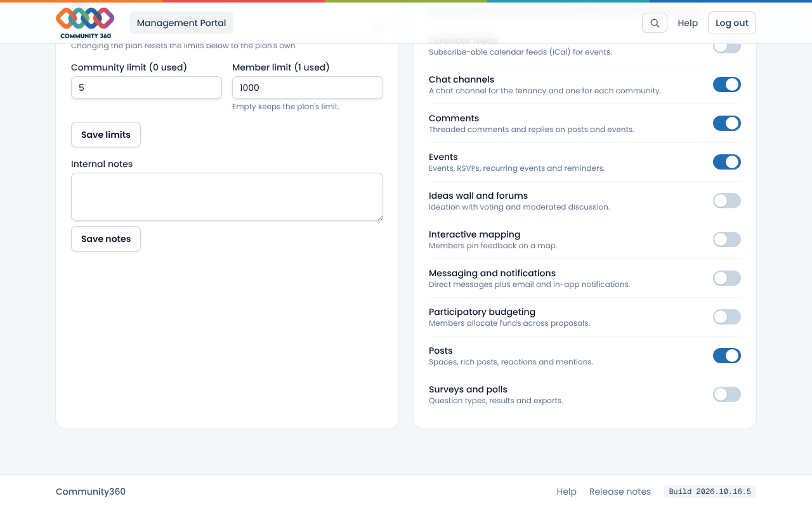This screenshot has height=508, width=812.
Task: Enable Ideas wall and forums toggle
Action: tap(727, 201)
